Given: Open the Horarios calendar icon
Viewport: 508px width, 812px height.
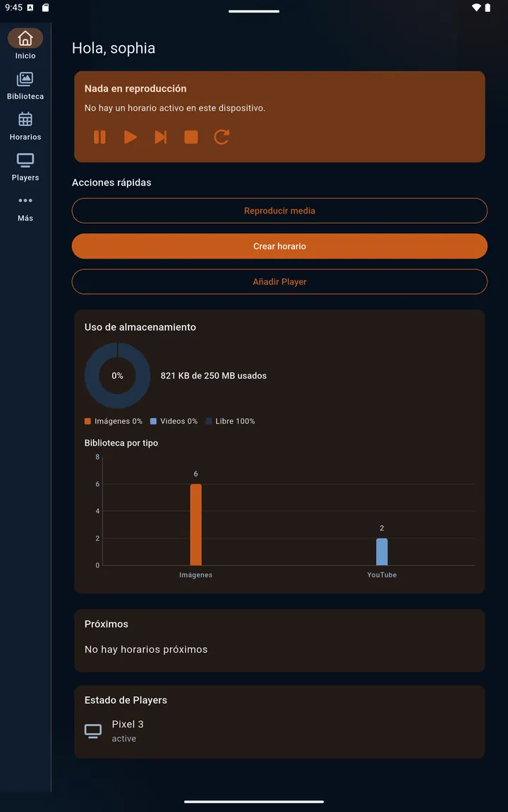Looking at the screenshot, I should pyautogui.click(x=25, y=120).
